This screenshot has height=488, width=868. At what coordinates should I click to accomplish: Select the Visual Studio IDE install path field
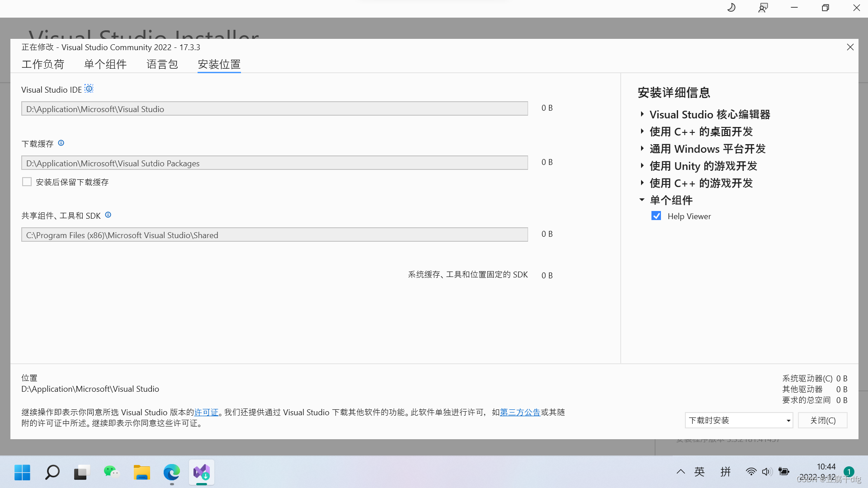click(x=274, y=108)
